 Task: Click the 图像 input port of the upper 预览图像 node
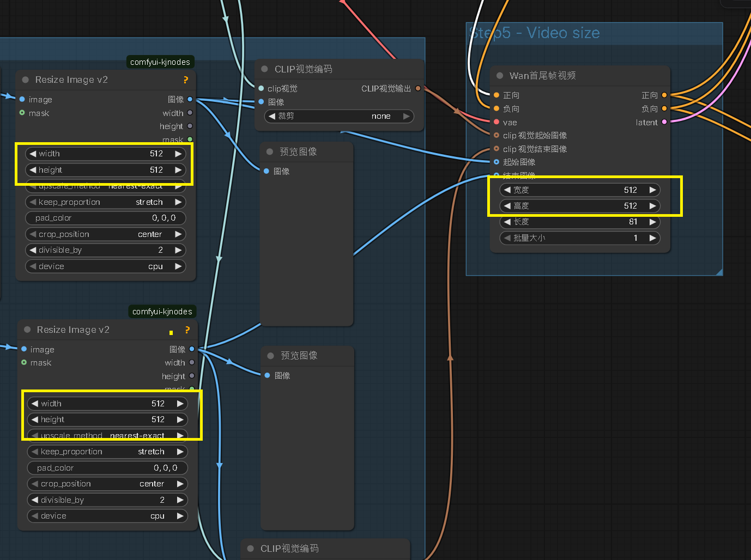coord(267,171)
